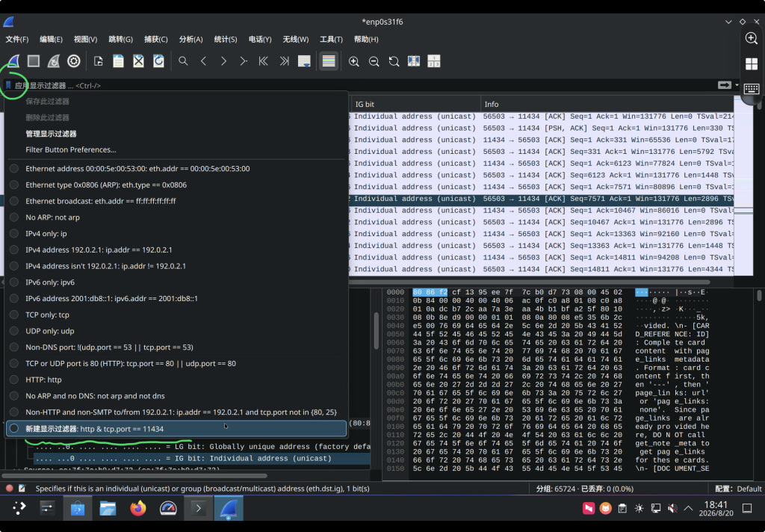The width and height of the screenshot is (765, 532).
Task: Open the 分析(A) menu
Action: coord(191,39)
